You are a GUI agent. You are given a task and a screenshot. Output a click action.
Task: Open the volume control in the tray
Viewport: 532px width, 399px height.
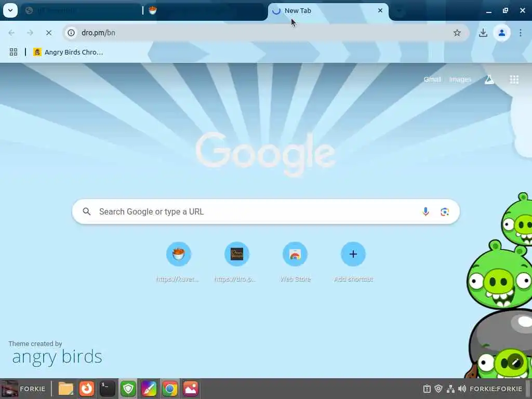pos(461,389)
